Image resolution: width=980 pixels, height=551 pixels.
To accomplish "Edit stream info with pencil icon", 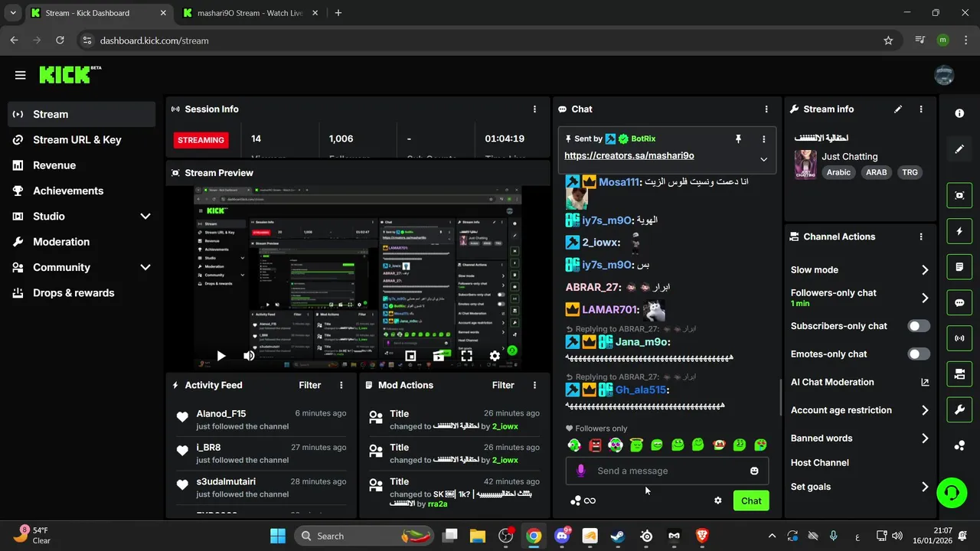I will click(898, 109).
